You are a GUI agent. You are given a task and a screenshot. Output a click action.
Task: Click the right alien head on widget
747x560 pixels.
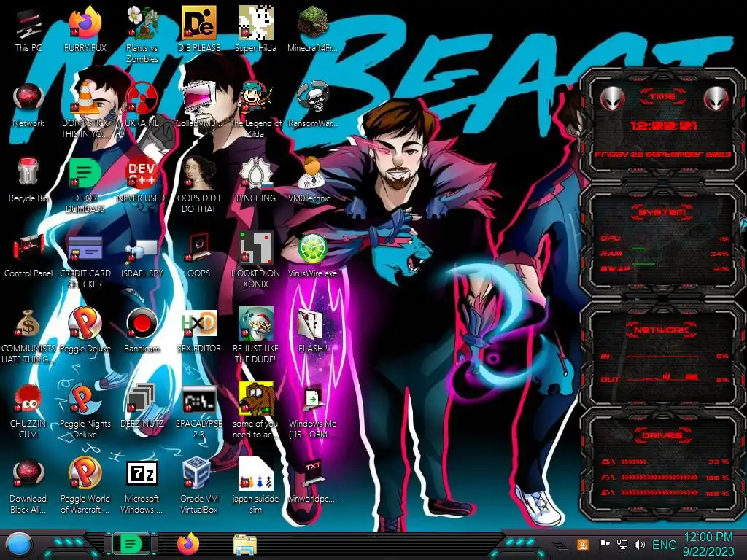click(x=716, y=99)
